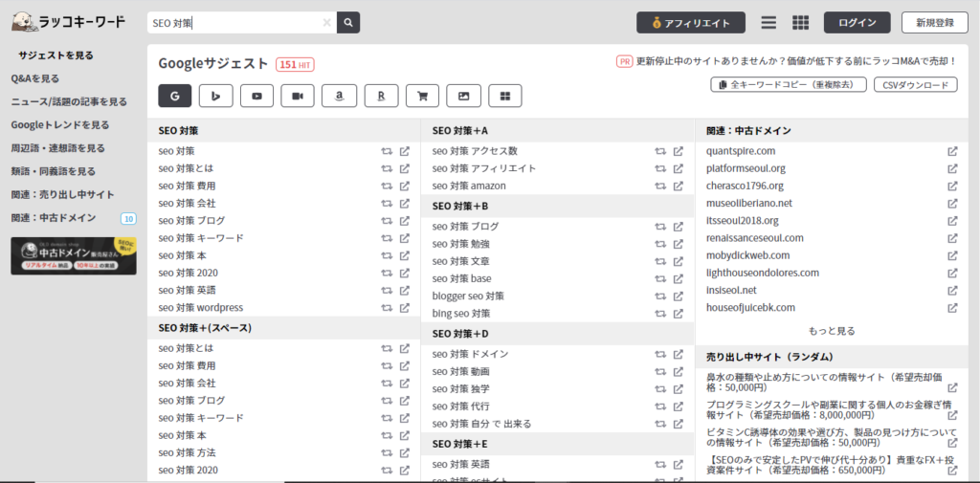Click もっと見る under domain list

click(832, 331)
